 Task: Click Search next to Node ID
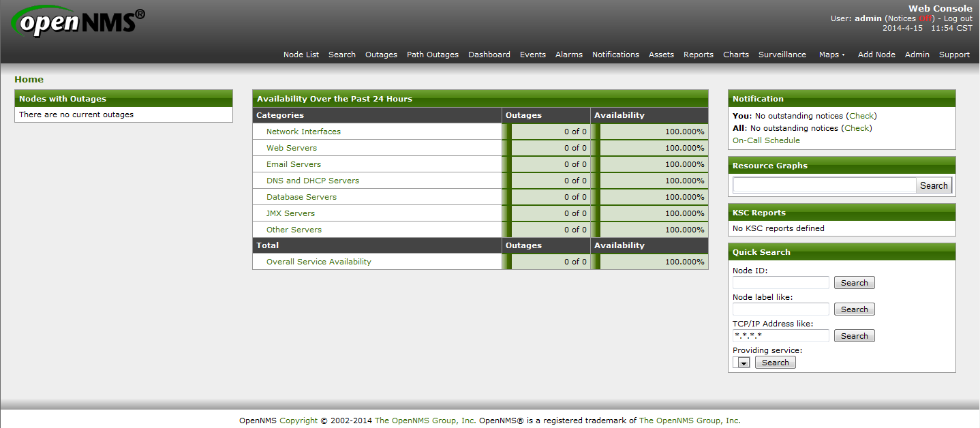click(854, 283)
